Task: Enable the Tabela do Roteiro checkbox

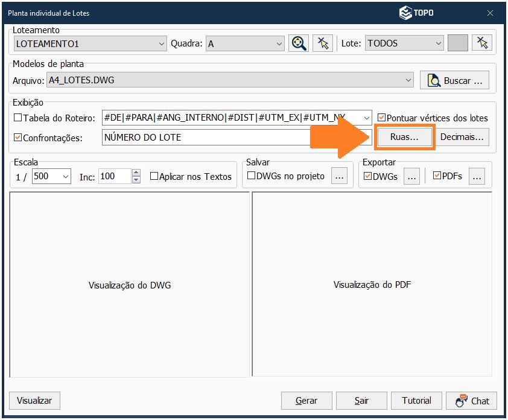Action: 17,118
